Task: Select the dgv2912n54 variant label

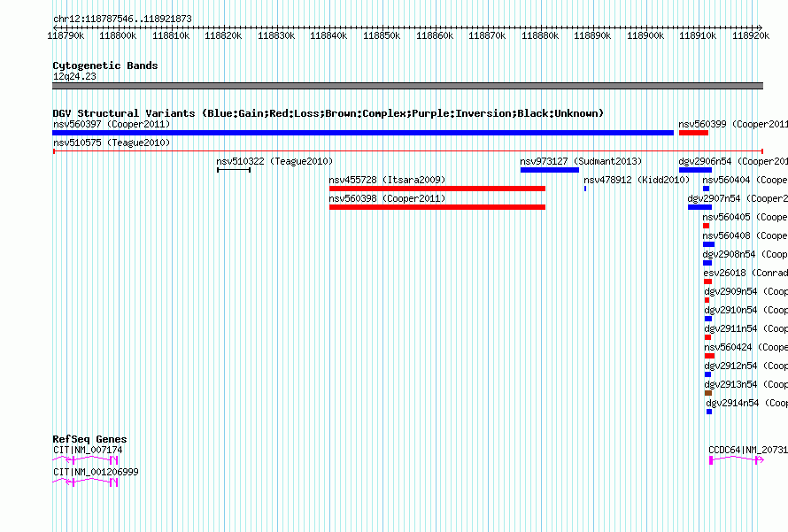Action: point(746,366)
